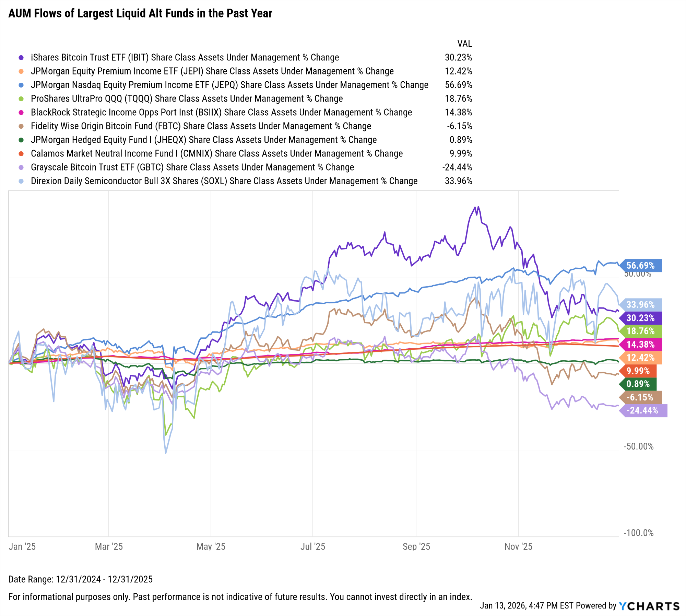
Task: Click the chart title text
Action: click(x=140, y=13)
